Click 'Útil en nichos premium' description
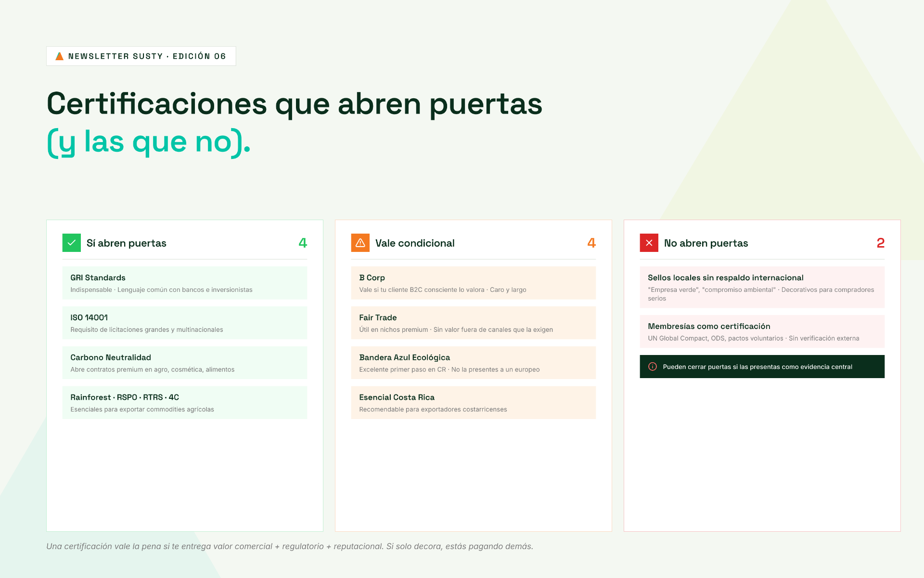 coord(456,330)
